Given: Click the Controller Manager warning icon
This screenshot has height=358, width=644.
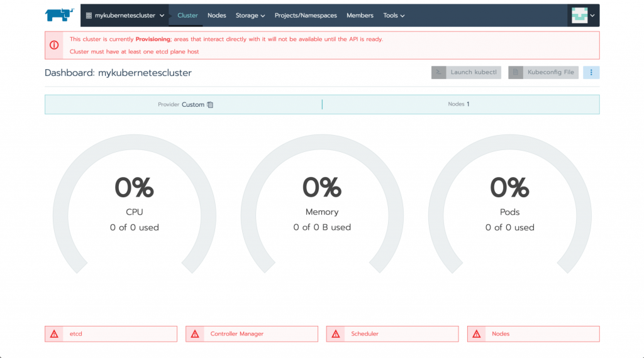Looking at the screenshot, I should pyautogui.click(x=195, y=334).
